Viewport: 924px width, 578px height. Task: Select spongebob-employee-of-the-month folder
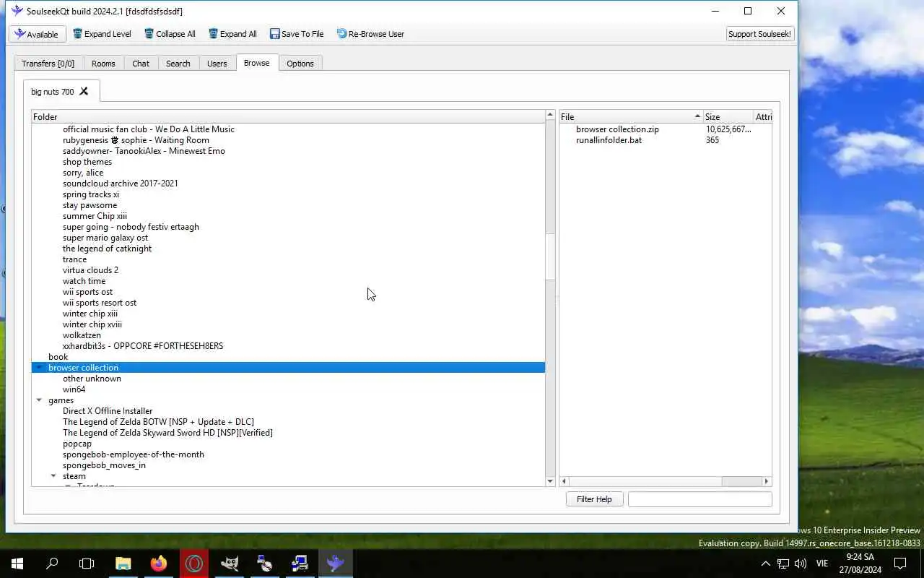[134, 454]
